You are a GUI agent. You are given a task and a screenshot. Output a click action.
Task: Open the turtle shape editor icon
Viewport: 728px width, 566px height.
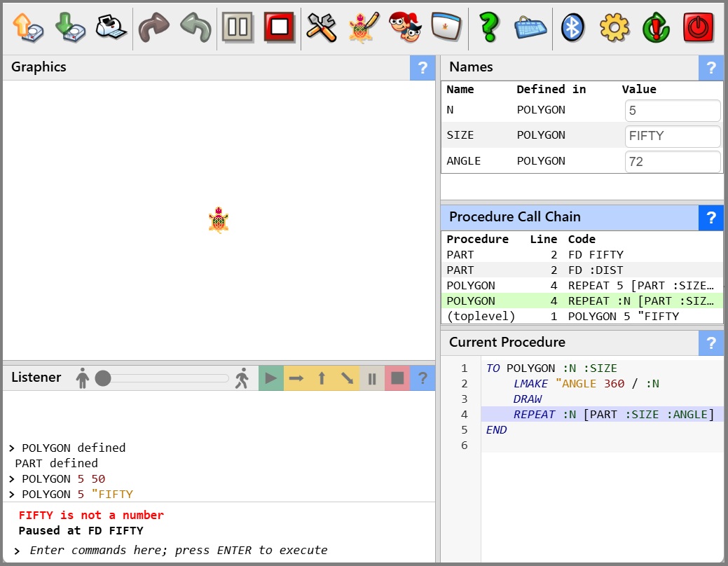(363, 28)
